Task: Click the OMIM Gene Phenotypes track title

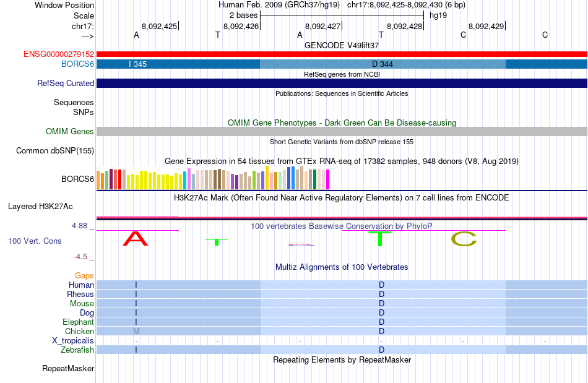Action: click(x=342, y=123)
